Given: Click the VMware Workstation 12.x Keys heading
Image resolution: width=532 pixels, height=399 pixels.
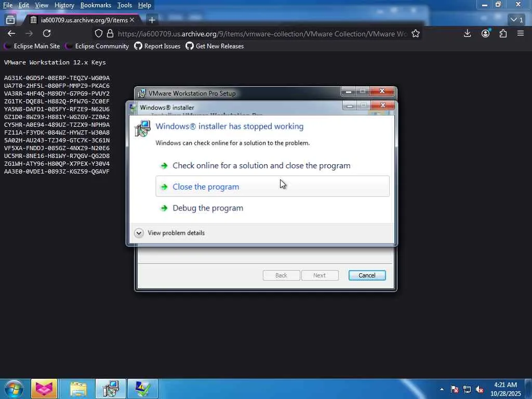Looking at the screenshot, I should [55, 62].
